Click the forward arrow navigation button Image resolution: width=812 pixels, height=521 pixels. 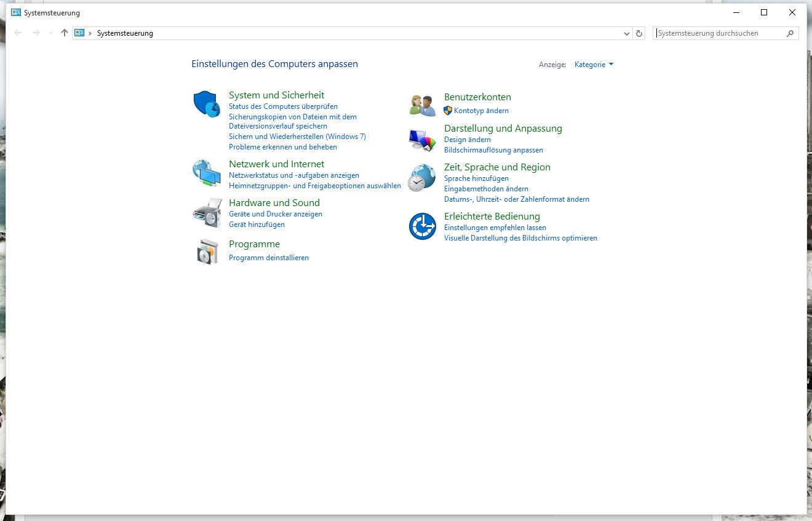tap(36, 33)
